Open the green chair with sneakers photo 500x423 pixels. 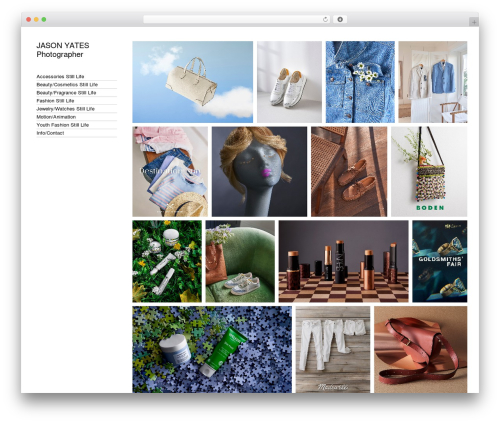pos(240,261)
